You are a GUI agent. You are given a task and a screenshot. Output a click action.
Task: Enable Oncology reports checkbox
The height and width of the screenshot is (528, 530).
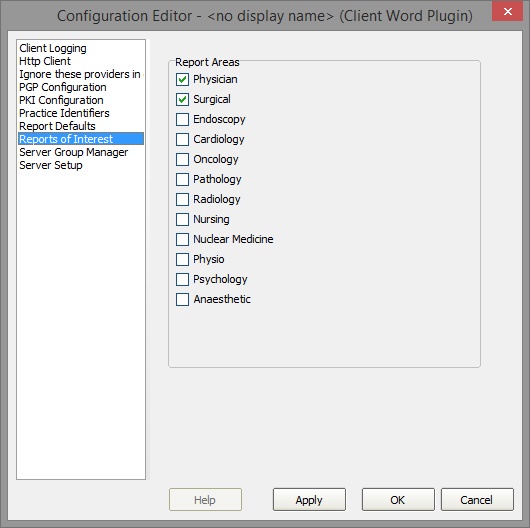click(183, 159)
